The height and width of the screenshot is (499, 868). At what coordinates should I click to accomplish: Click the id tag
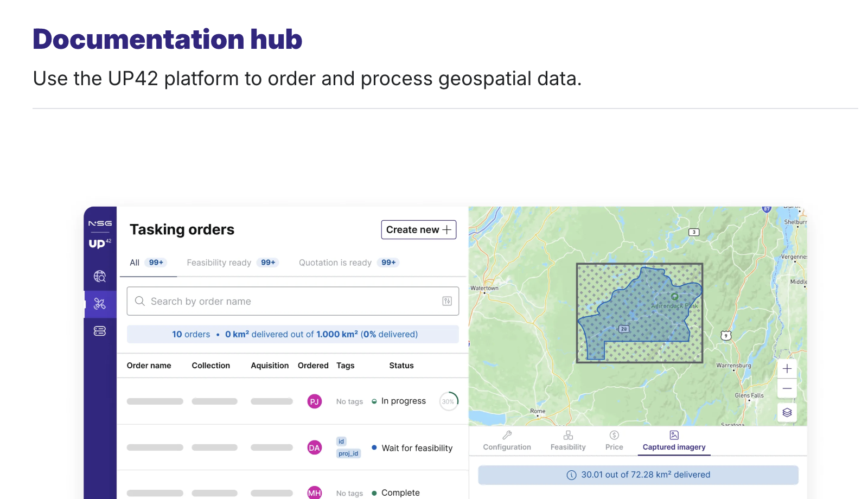pyautogui.click(x=341, y=442)
